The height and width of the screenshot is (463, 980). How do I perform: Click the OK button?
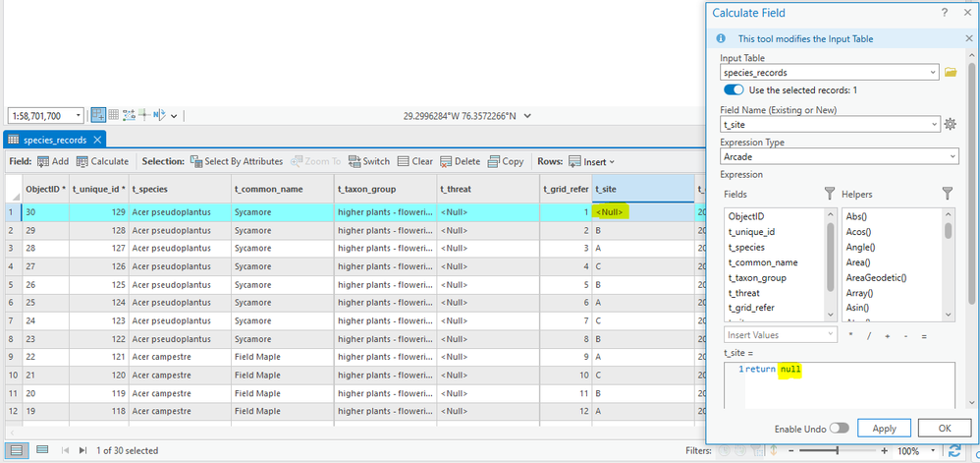coord(945,429)
